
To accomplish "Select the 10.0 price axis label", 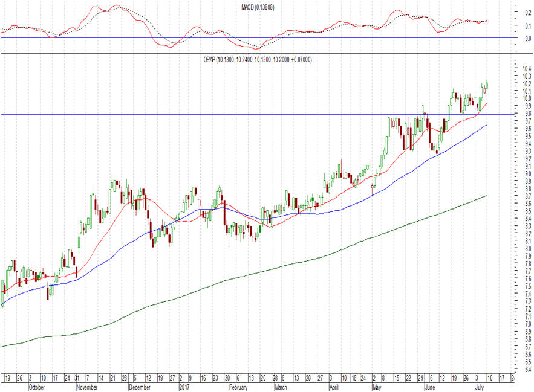I will click(527, 98).
